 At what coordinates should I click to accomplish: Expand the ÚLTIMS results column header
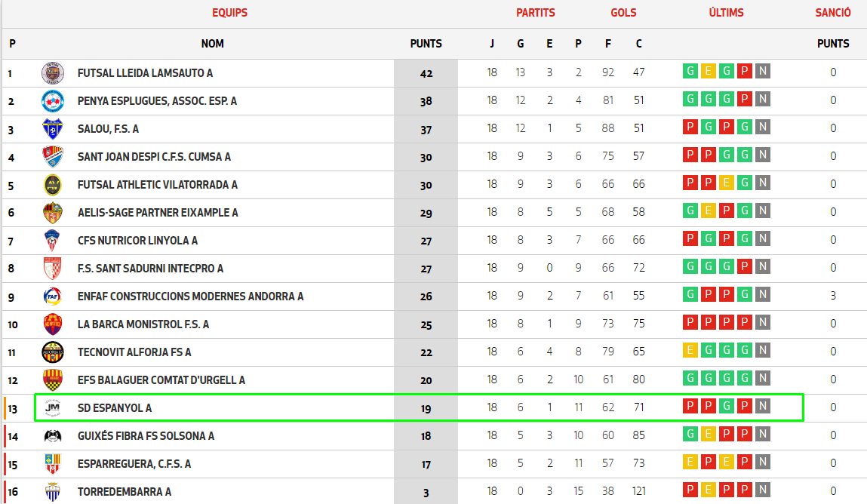pos(726,12)
